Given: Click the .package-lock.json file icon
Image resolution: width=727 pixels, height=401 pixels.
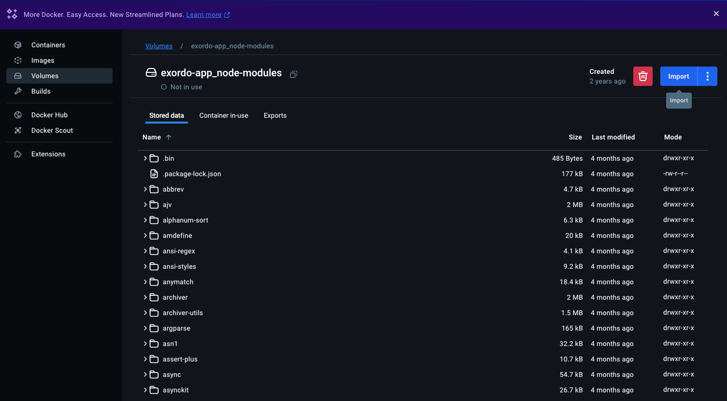Looking at the screenshot, I should tap(154, 174).
